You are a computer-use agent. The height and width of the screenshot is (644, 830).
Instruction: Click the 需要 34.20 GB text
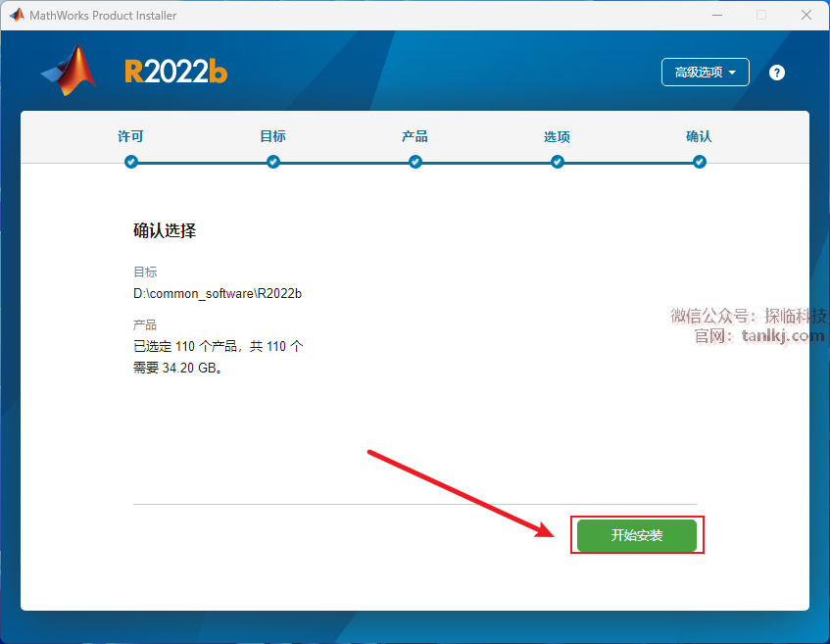click(x=176, y=368)
